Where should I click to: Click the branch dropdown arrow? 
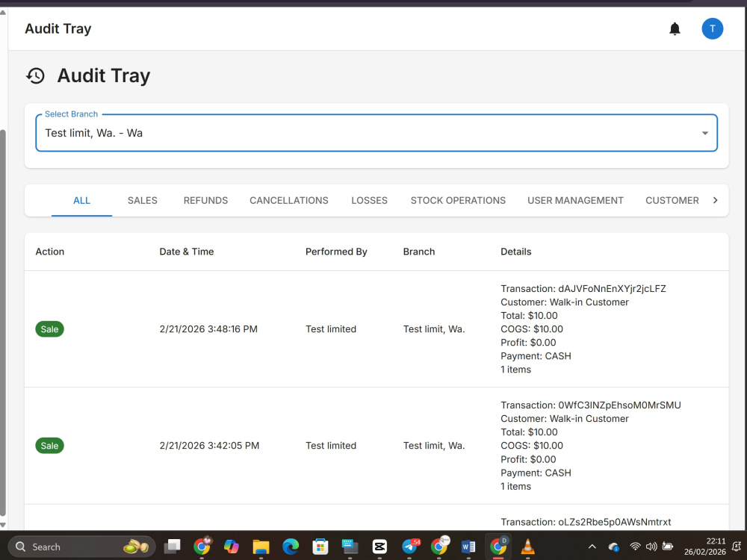[705, 134]
